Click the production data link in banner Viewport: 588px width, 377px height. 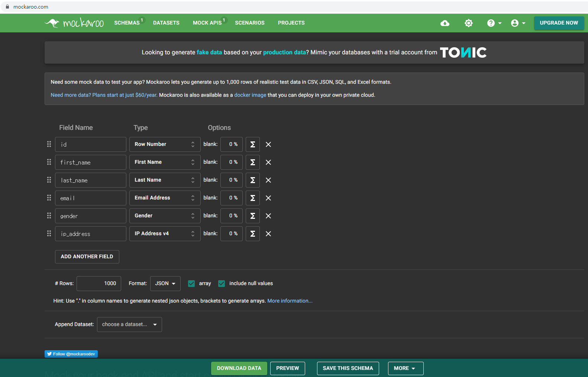284,52
